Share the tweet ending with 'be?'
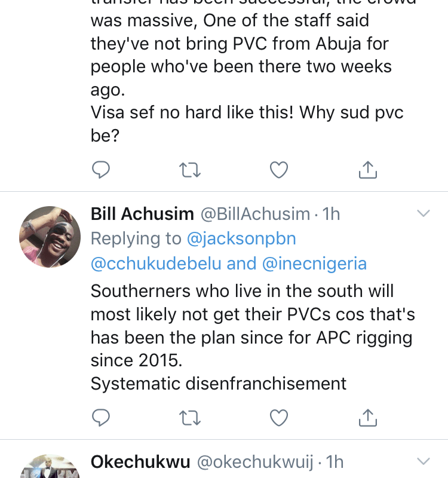Viewport: 448px width, 478px height. [368, 169]
